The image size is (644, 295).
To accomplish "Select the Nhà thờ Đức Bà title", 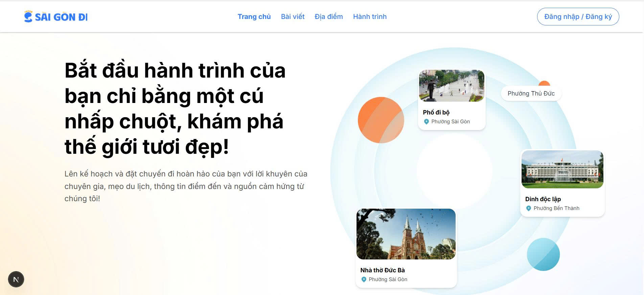I will [383, 270].
